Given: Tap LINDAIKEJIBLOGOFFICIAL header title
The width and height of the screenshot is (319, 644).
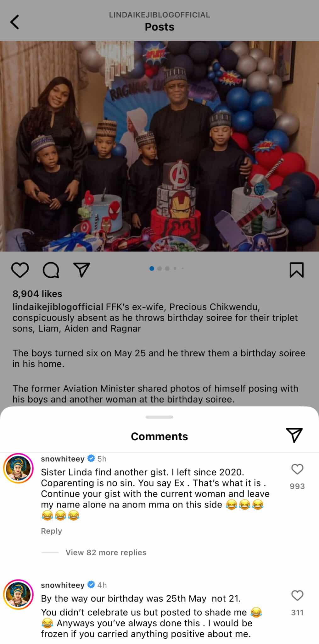Looking at the screenshot, I should point(159,15).
